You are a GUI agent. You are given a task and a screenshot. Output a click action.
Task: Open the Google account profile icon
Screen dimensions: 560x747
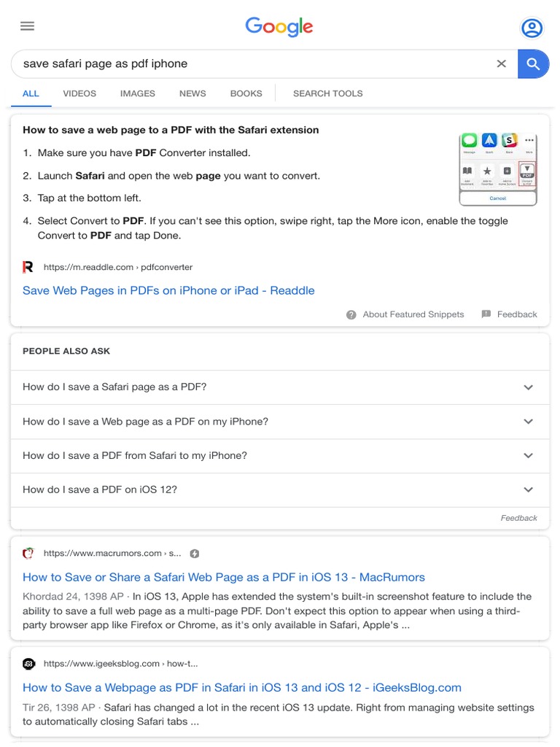[x=532, y=28]
